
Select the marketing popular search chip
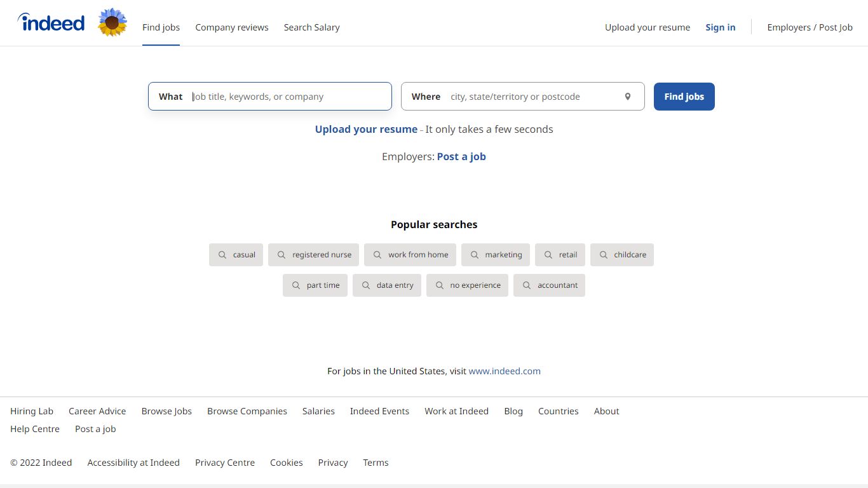coord(496,255)
